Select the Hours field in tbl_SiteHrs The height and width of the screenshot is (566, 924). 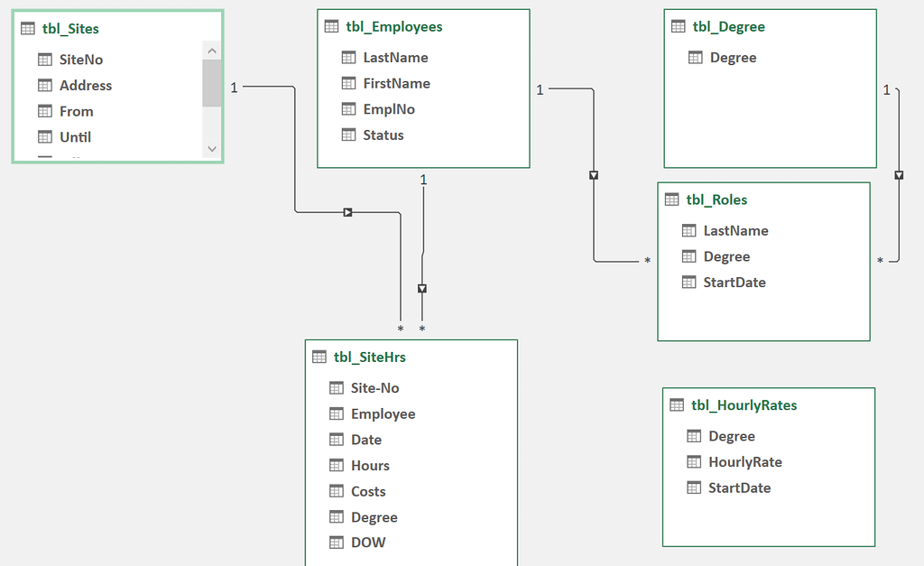[372, 465]
